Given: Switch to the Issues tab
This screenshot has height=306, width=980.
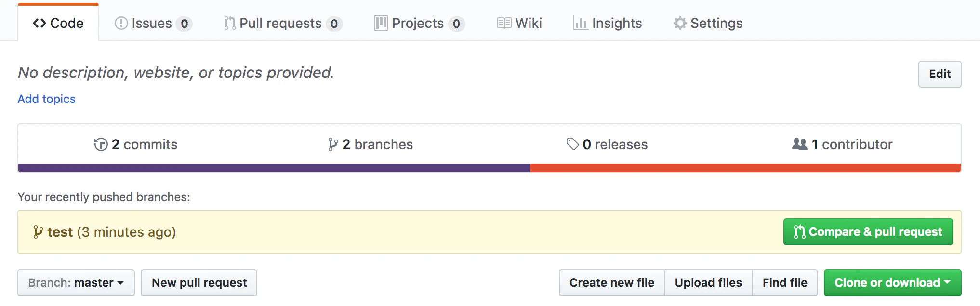Looking at the screenshot, I should click(x=153, y=23).
